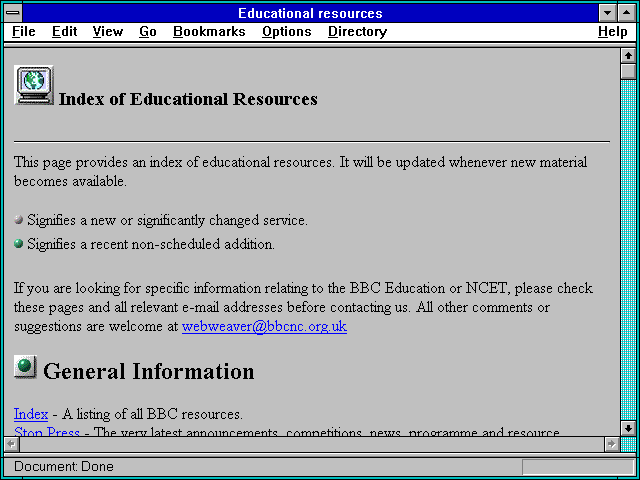The height and width of the screenshot is (480, 640).
Task: Click the horizontal scrollbar left arrow
Action: point(11,444)
